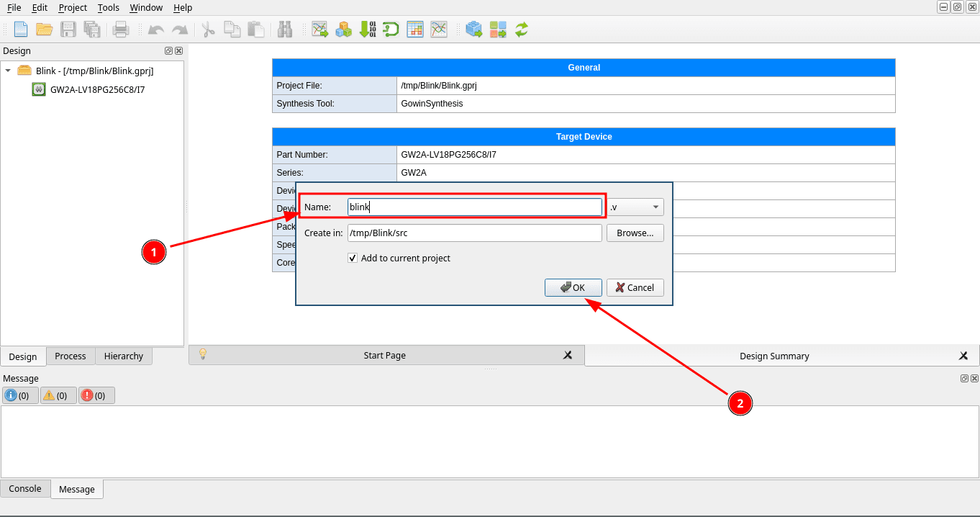Open the Help menu

[183, 7]
